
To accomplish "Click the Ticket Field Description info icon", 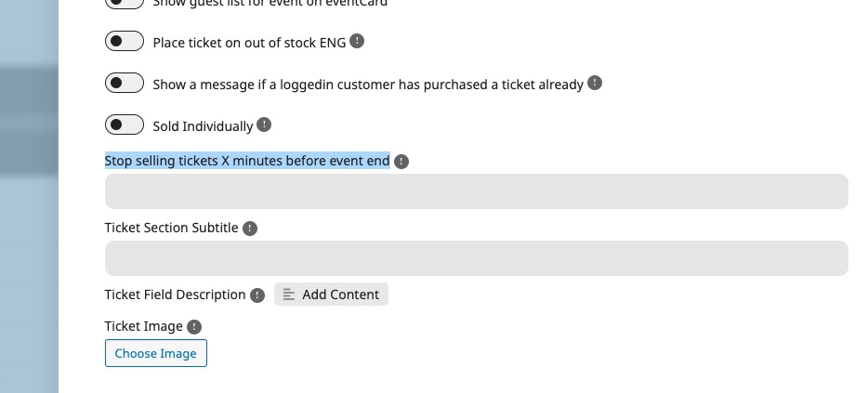I will coord(257,295).
